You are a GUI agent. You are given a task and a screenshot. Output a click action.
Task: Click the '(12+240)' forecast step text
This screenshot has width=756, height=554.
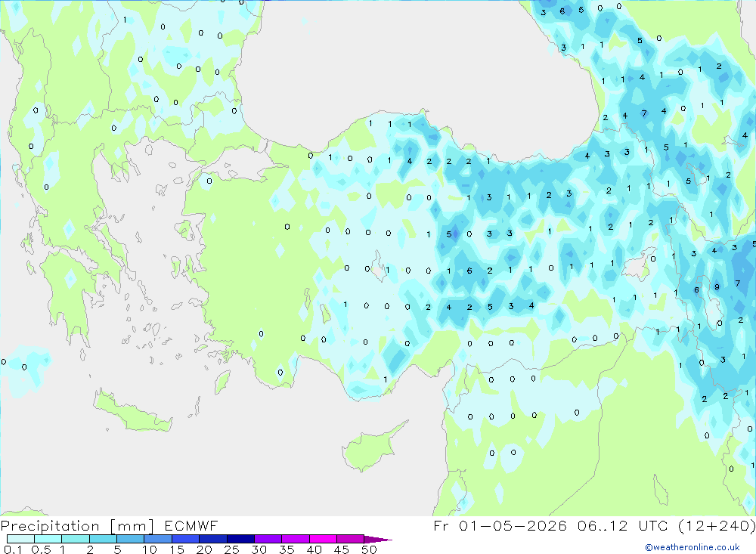[x=717, y=525]
